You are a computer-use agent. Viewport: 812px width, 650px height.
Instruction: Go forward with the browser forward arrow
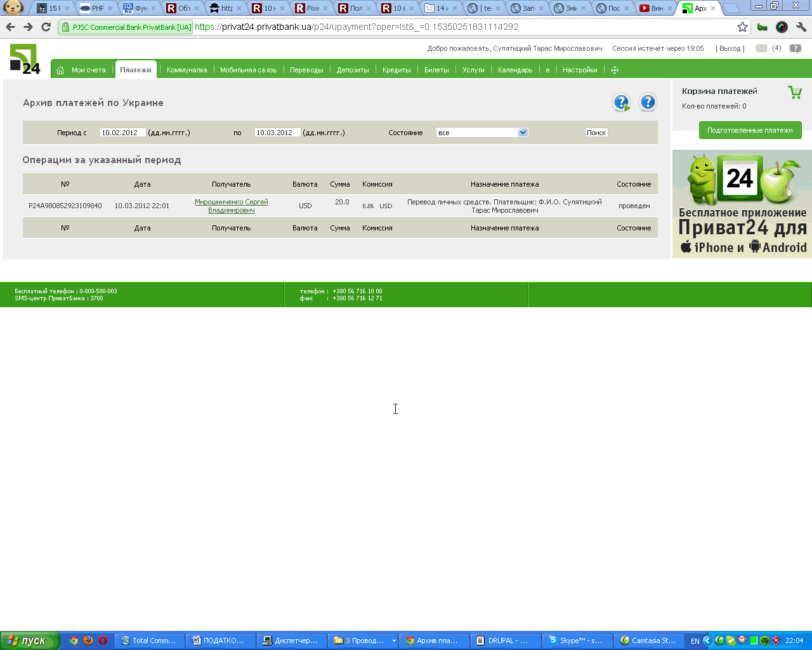click(28, 27)
